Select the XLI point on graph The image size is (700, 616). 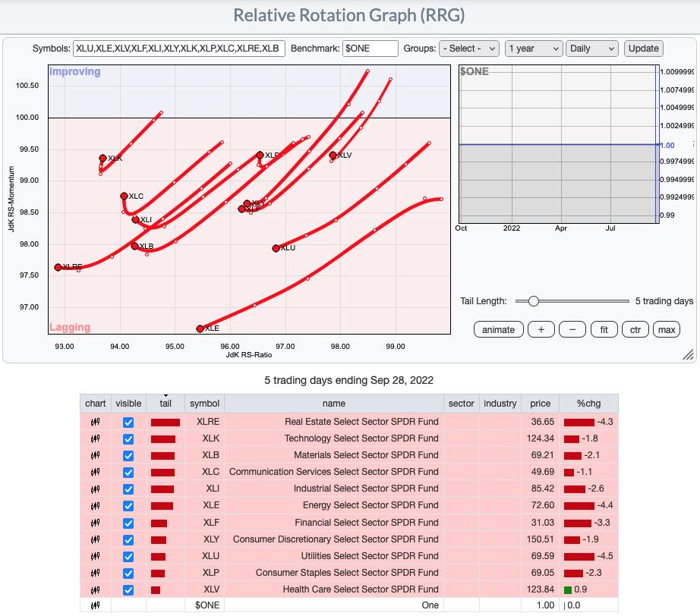[136, 219]
